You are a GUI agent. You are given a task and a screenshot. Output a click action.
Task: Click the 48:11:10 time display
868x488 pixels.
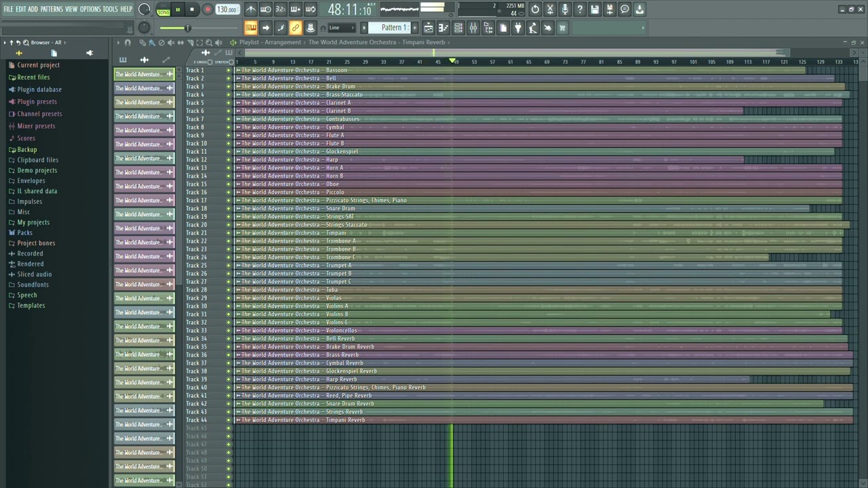(349, 9)
